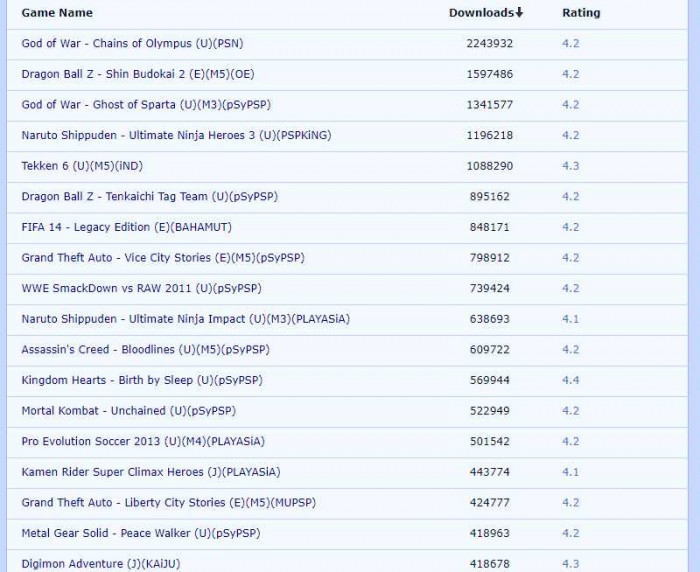Click rating 4.2 for Ghost of Sparta
The width and height of the screenshot is (700, 572).
pyautogui.click(x=571, y=105)
